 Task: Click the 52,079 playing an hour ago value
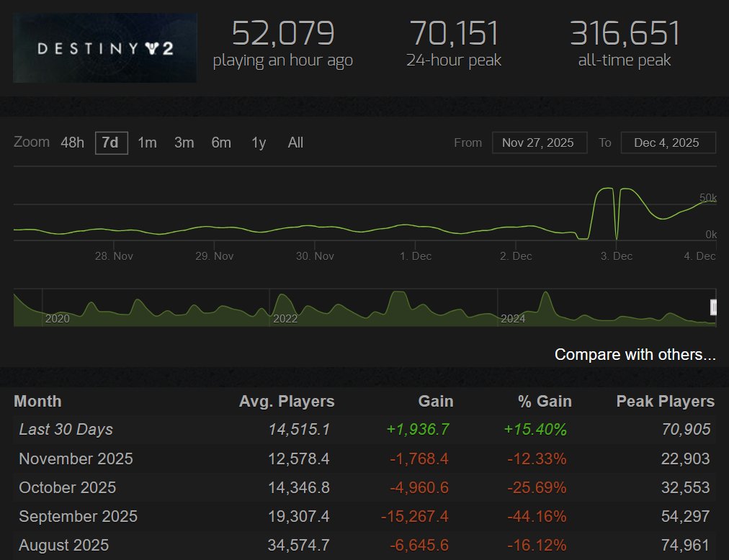282,33
